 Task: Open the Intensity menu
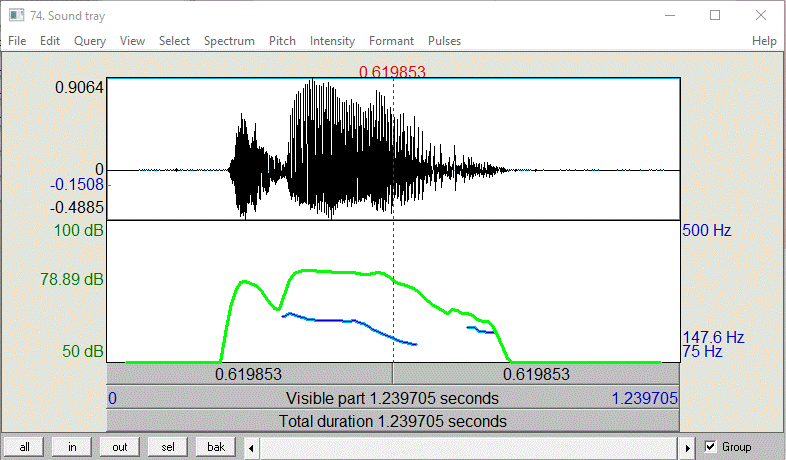pos(332,41)
